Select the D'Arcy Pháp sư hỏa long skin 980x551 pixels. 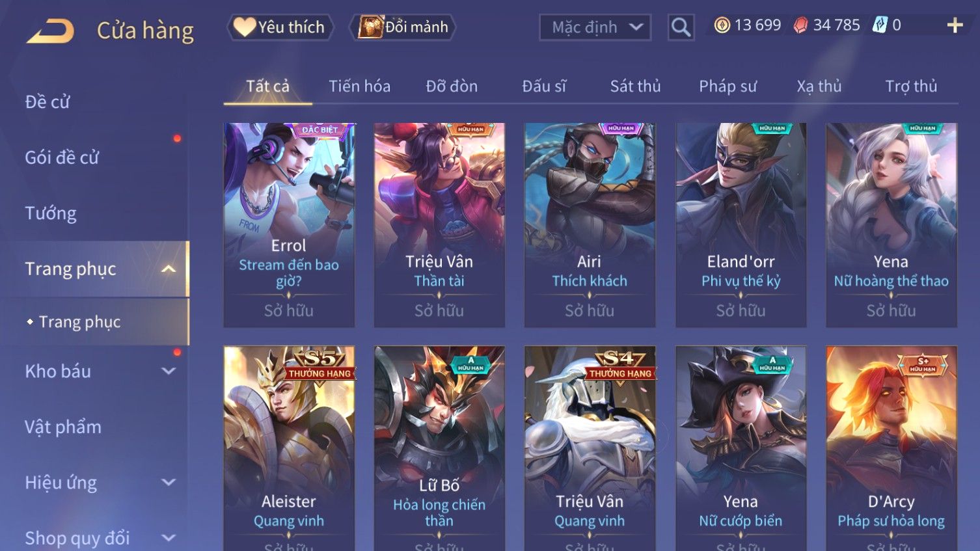point(891,448)
